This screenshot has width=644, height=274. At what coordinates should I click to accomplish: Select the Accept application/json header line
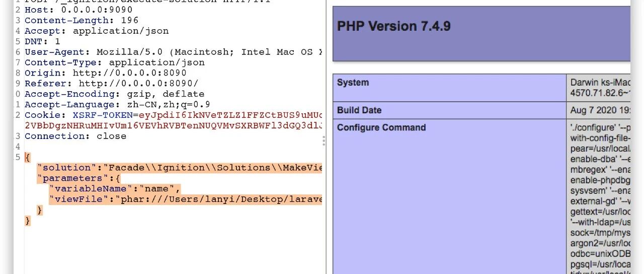tap(97, 31)
